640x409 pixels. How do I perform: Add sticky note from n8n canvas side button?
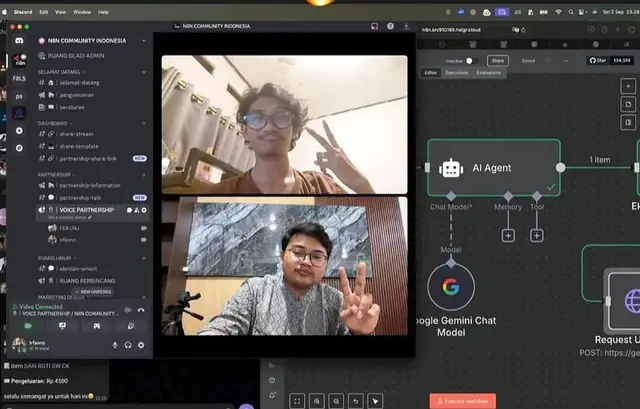coord(628,104)
